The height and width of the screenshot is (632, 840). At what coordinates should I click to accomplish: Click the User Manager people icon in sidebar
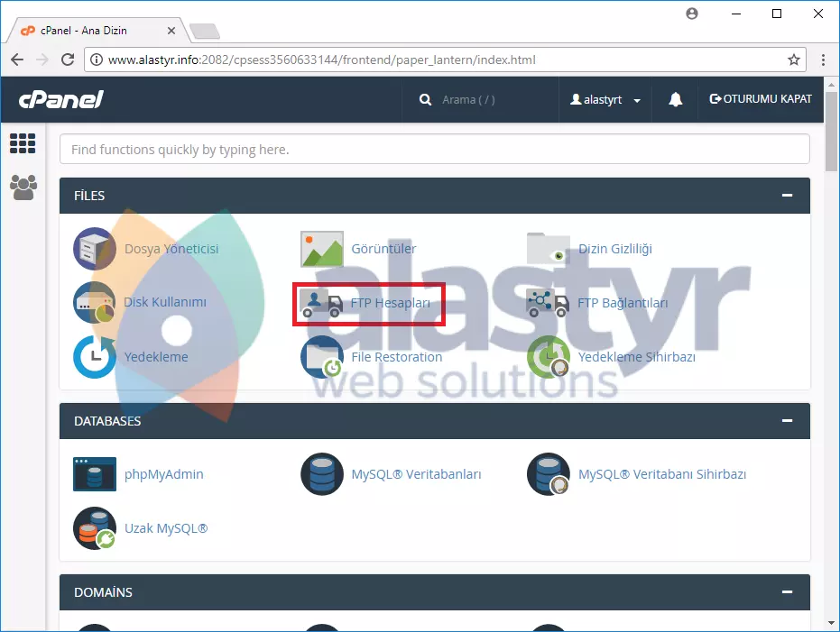23,188
